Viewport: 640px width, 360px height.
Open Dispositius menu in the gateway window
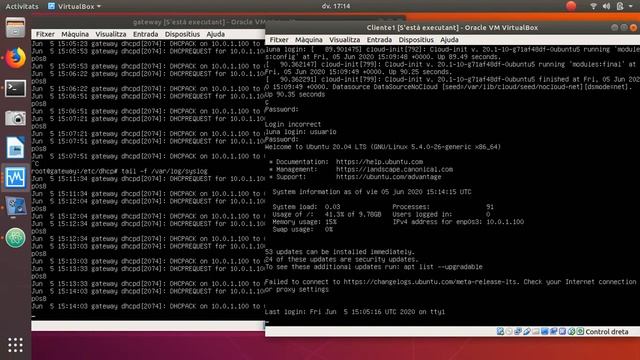point(182,34)
